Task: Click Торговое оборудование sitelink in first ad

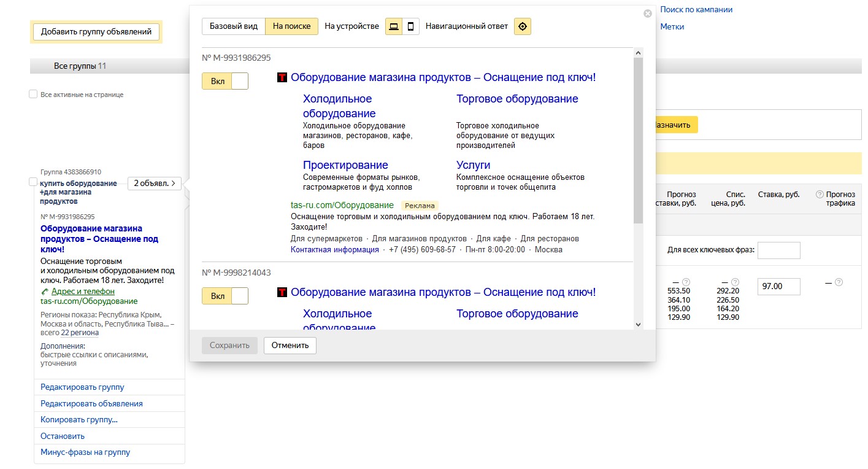Action: click(x=517, y=99)
